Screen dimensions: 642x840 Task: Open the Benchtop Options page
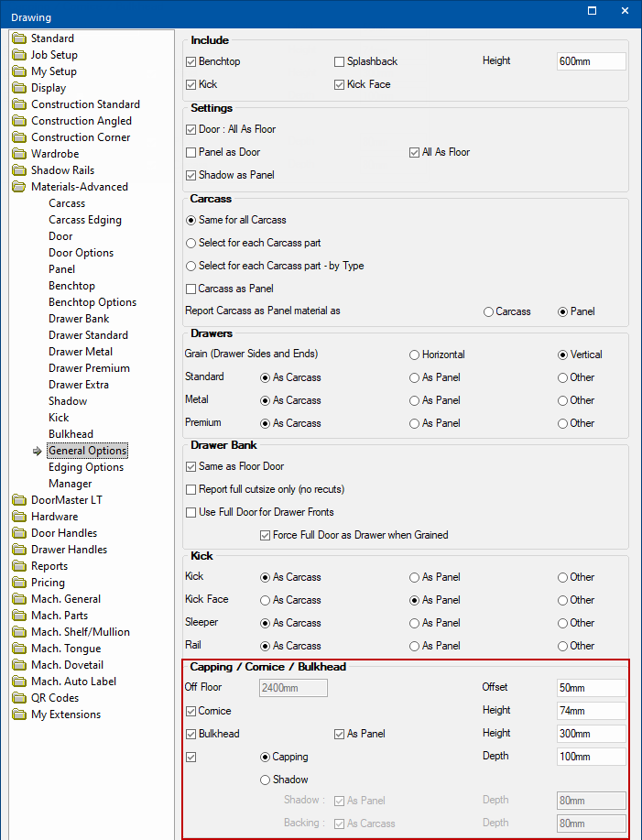[x=92, y=302]
